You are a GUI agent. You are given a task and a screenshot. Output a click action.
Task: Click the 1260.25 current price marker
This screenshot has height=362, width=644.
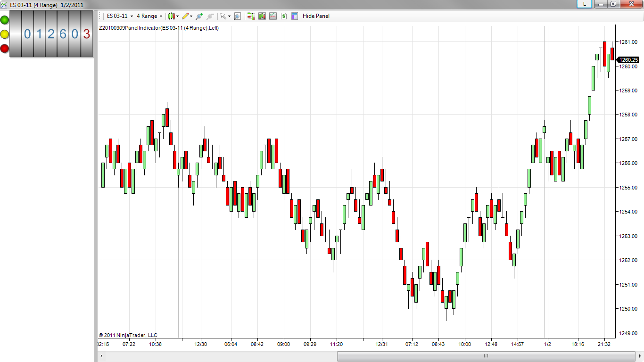tap(628, 60)
